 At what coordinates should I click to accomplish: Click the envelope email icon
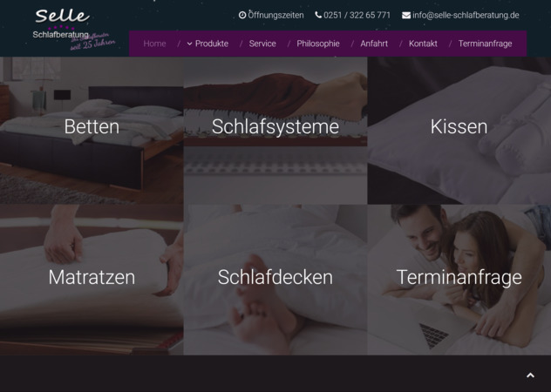coord(406,15)
